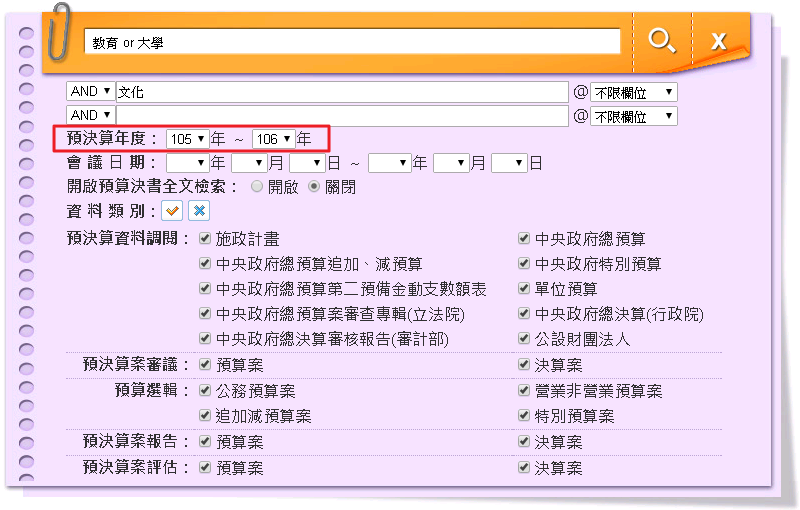Click the blue X deselect-all icon

pyautogui.click(x=199, y=211)
